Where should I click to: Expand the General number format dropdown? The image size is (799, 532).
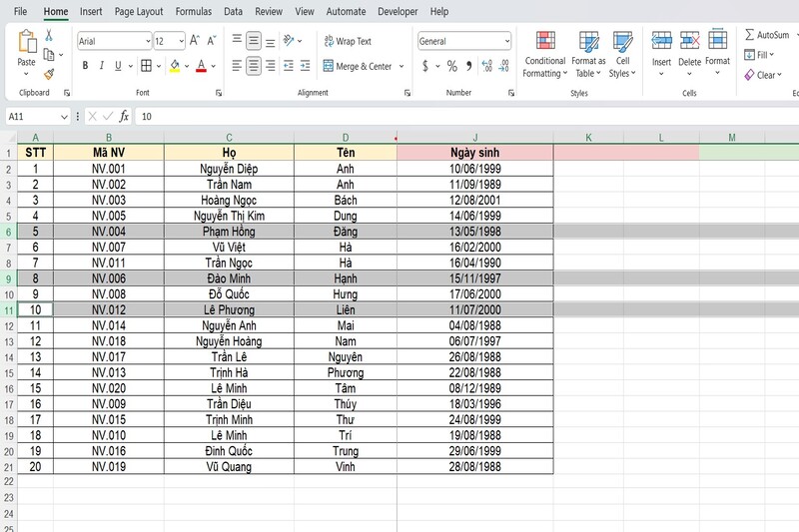506,41
